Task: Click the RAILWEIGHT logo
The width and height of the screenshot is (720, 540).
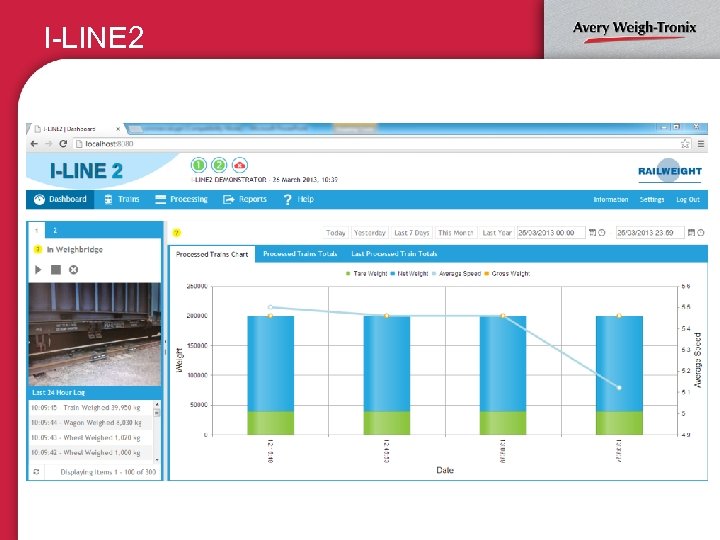Action: (669, 171)
